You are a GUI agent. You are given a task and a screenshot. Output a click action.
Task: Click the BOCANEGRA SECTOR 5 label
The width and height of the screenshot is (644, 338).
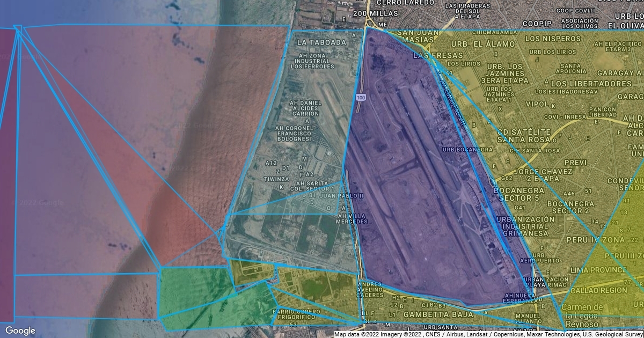pyautogui.click(x=519, y=194)
